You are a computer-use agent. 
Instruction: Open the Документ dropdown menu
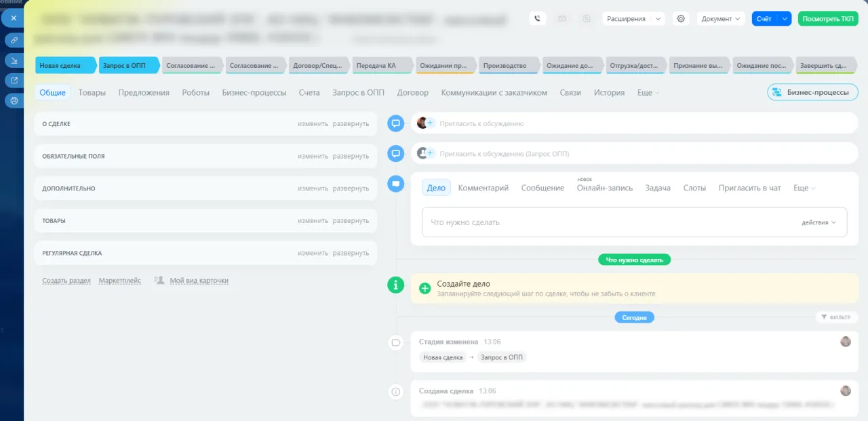pos(721,19)
